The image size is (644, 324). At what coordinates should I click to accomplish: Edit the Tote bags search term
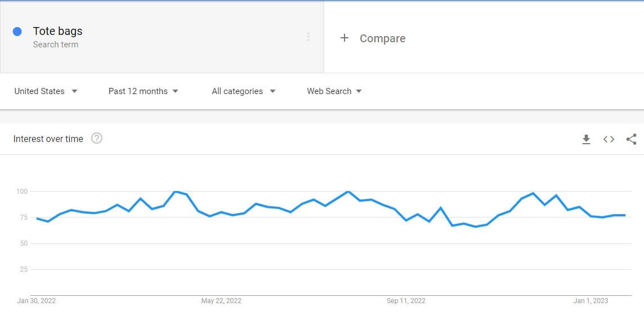57,31
